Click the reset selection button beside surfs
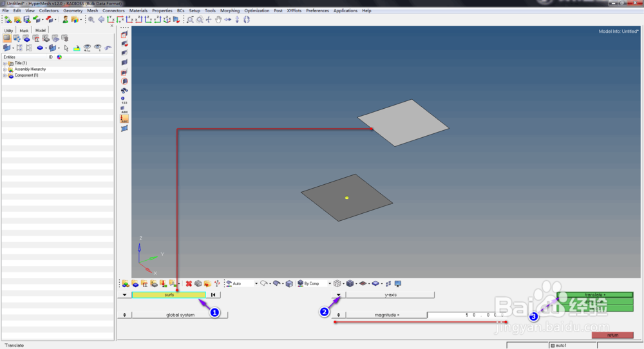The height and width of the screenshot is (349, 644). point(213,295)
